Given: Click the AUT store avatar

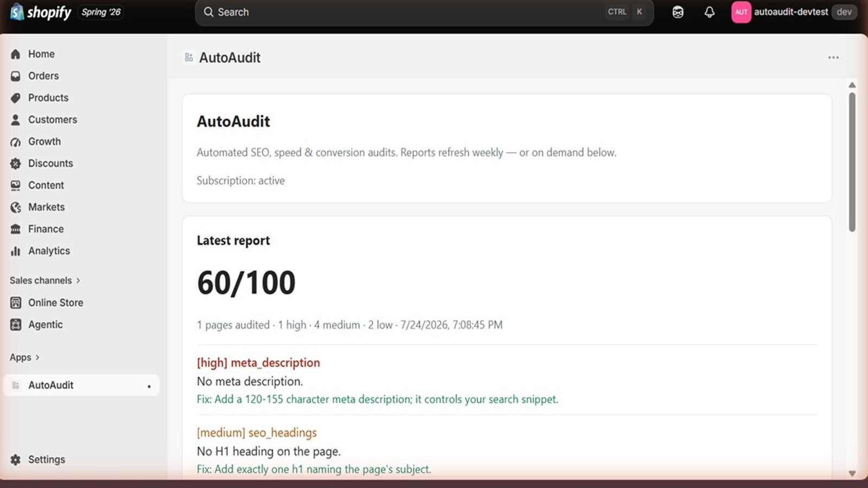Looking at the screenshot, I should [x=741, y=12].
